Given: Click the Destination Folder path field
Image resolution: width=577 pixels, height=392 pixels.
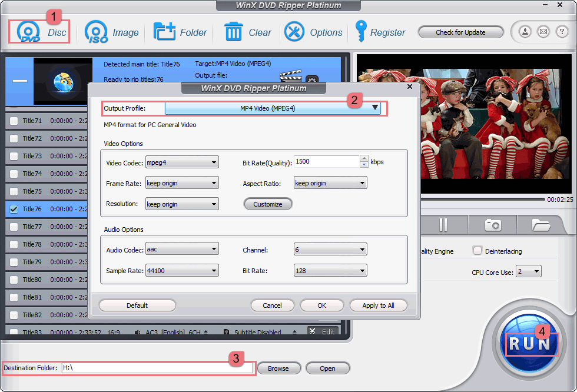Looking at the screenshot, I should (x=157, y=368).
